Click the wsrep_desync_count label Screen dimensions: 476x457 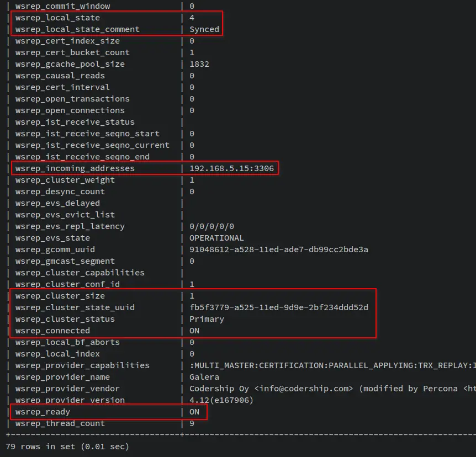tap(60, 192)
